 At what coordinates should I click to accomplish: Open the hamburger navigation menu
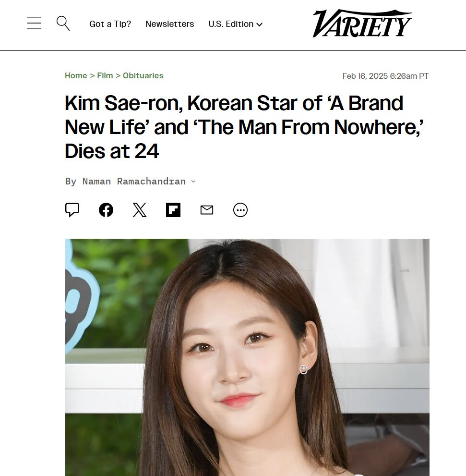click(34, 24)
